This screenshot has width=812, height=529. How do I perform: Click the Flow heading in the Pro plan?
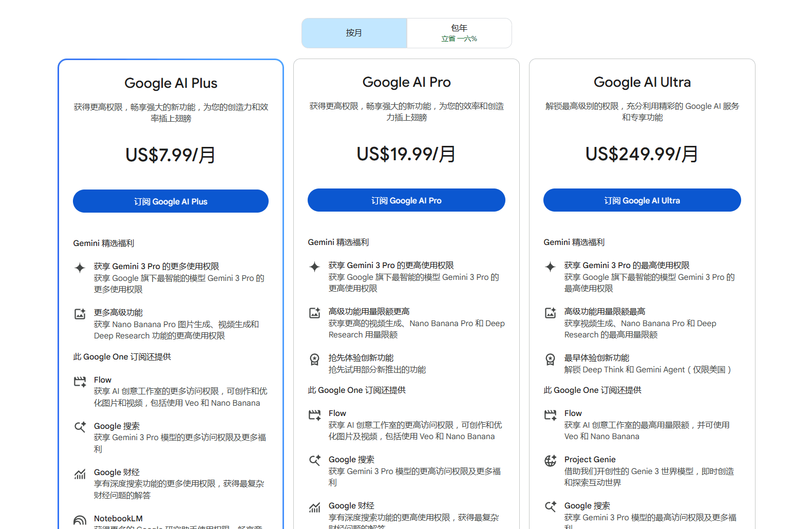(337, 413)
